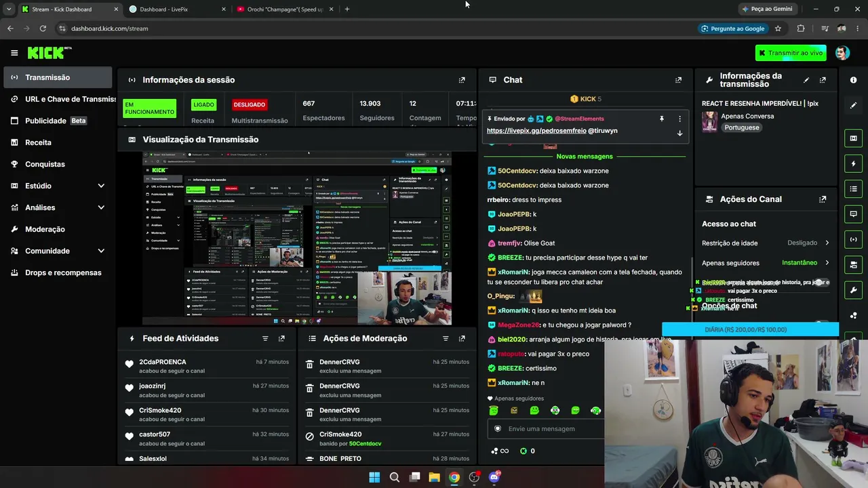Open Drops e recompensas in sidebar
This screenshot has width=868, height=488.
(57, 272)
